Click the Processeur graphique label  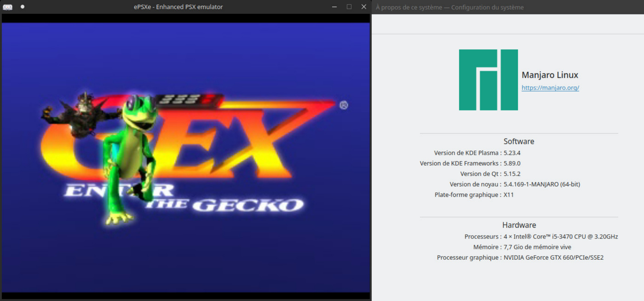coord(469,257)
